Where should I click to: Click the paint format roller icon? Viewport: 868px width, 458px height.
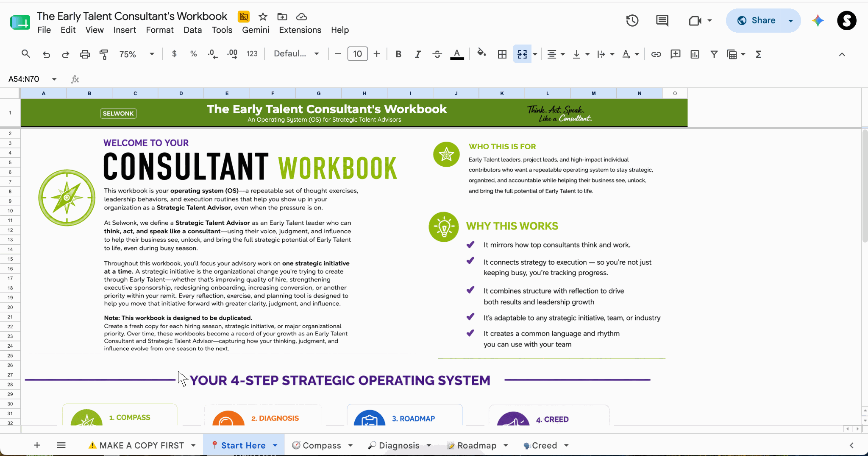pos(104,54)
